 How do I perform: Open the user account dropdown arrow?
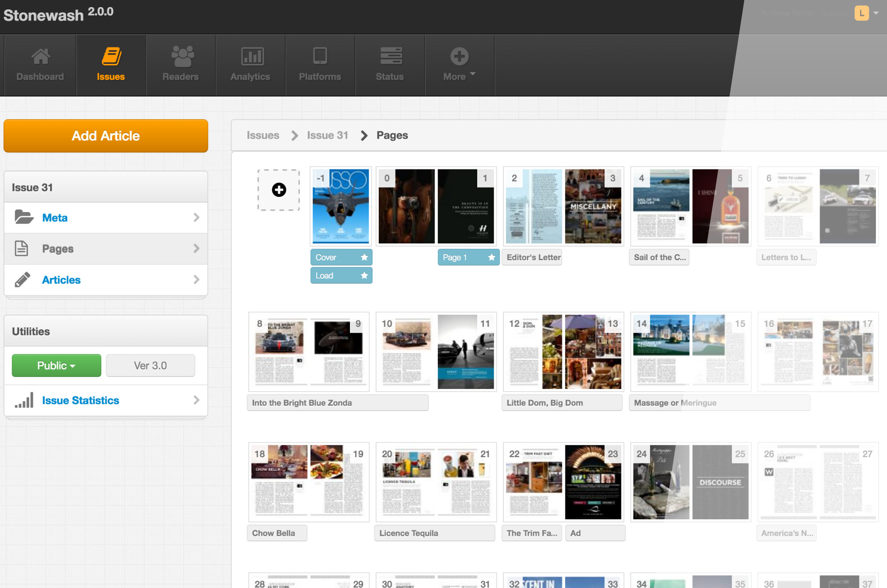[x=876, y=13]
